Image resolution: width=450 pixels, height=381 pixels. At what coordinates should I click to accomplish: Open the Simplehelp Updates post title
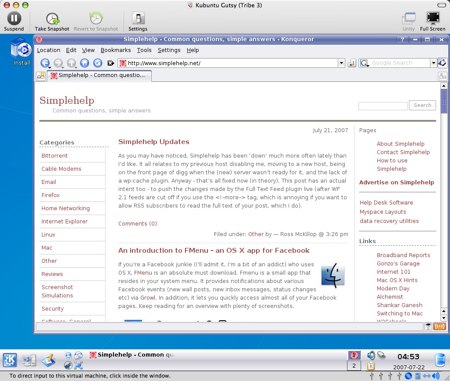(x=154, y=142)
